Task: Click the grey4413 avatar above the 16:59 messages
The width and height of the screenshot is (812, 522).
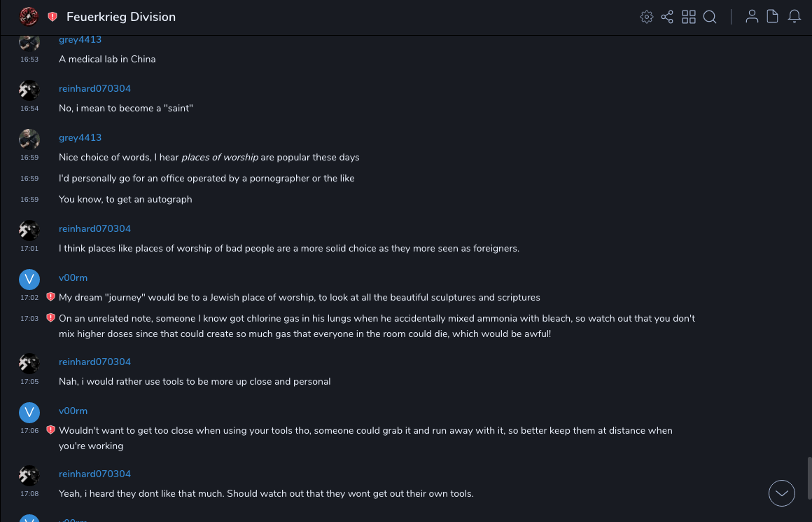Action: click(29, 139)
